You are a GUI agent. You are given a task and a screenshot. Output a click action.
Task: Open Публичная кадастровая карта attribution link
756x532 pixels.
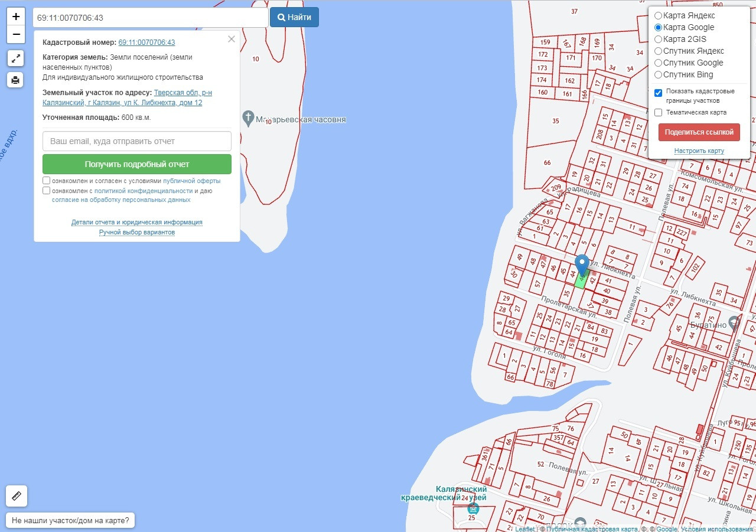coord(591,529)
